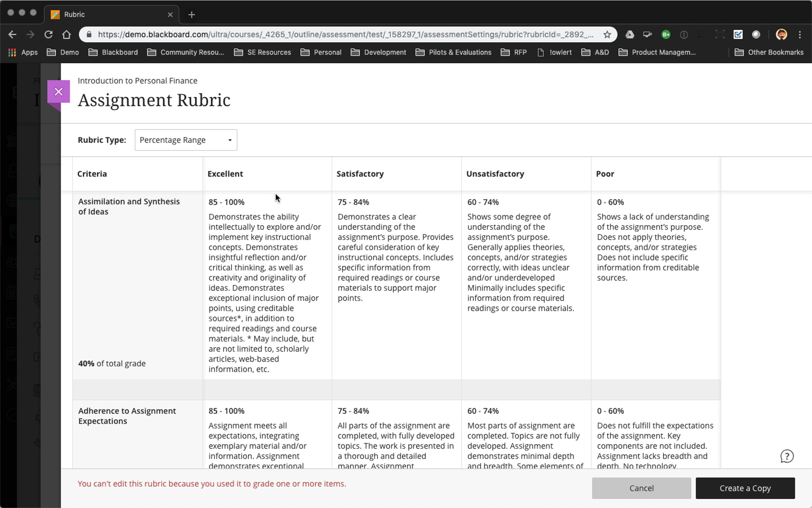
Task: Click 85 - 100% in Adherence row
Action: 226,411
